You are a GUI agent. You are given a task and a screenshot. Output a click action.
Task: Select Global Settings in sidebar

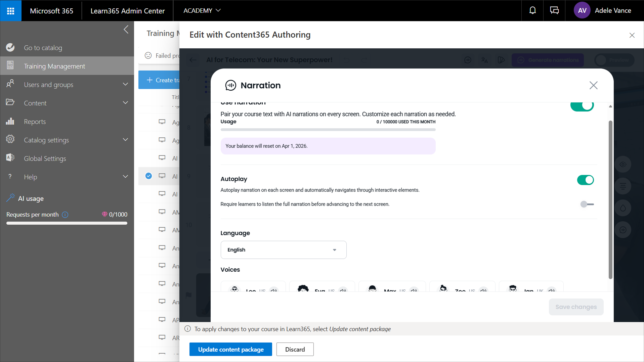click(45, 159)
